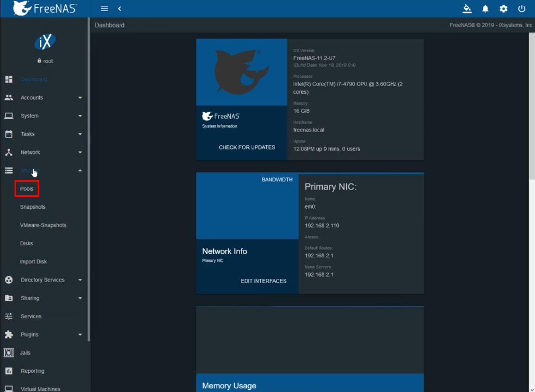Image resolution: width=535 pixels, height=392 pixels.
Task: Open the Services menu label
Action: click(x=31, y=316)
